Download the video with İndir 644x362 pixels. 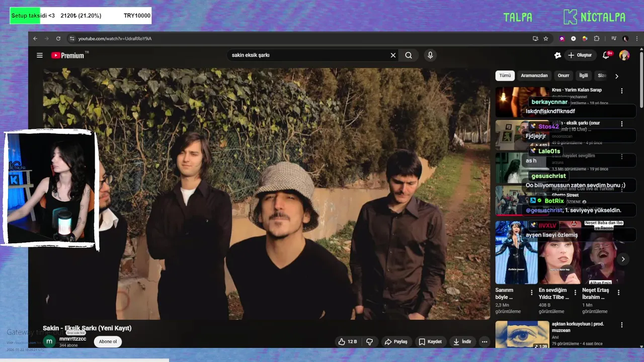point(462,342)
